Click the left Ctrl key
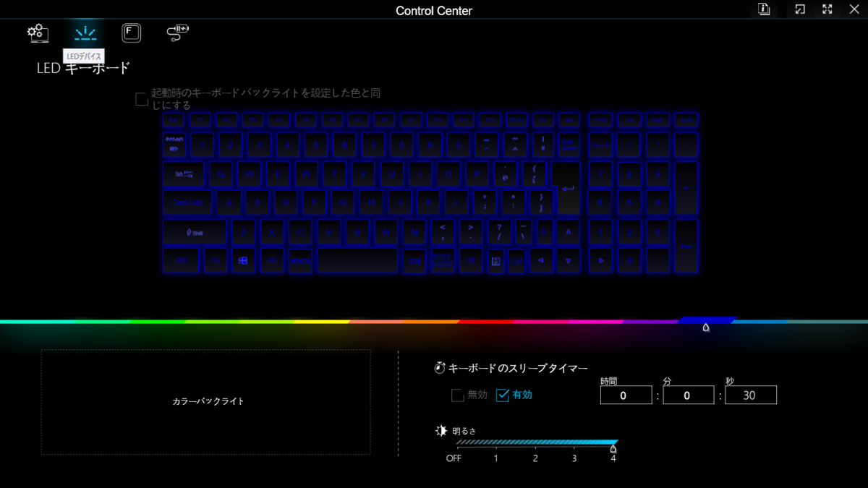This screenshot has height=488, width=868. click(x=181, y=260)
